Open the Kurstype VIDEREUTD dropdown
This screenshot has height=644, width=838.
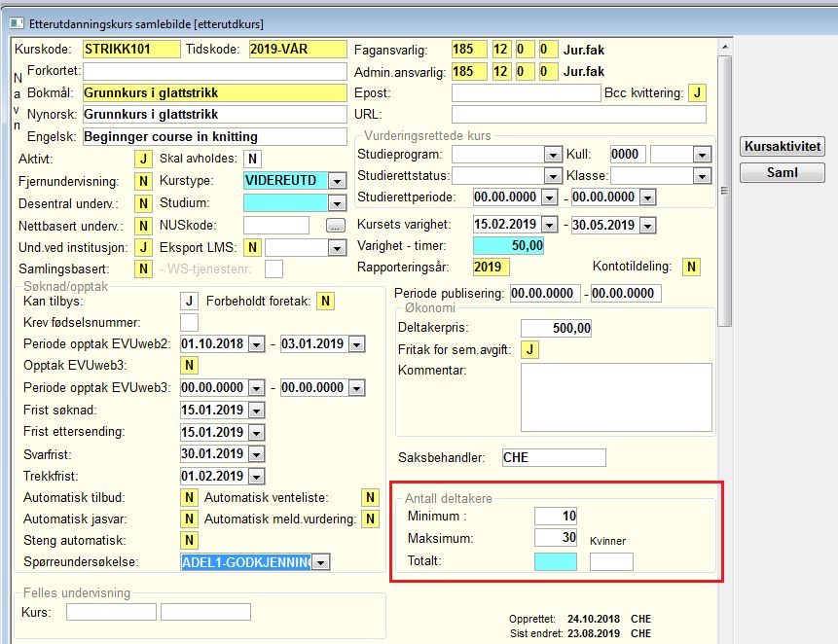point(337,181)
